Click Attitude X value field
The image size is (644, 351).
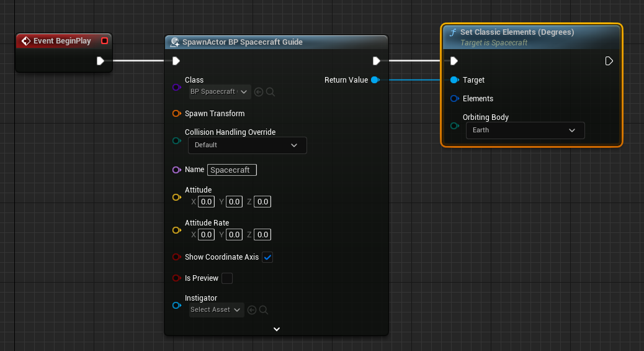[x=206, y=202]
